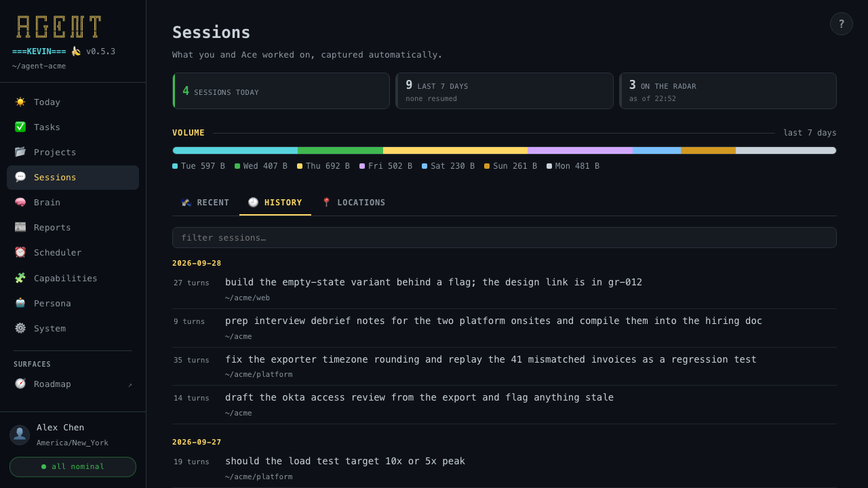
Task: Click the 2026-09-28 date header
Action: tap(197, 264)
